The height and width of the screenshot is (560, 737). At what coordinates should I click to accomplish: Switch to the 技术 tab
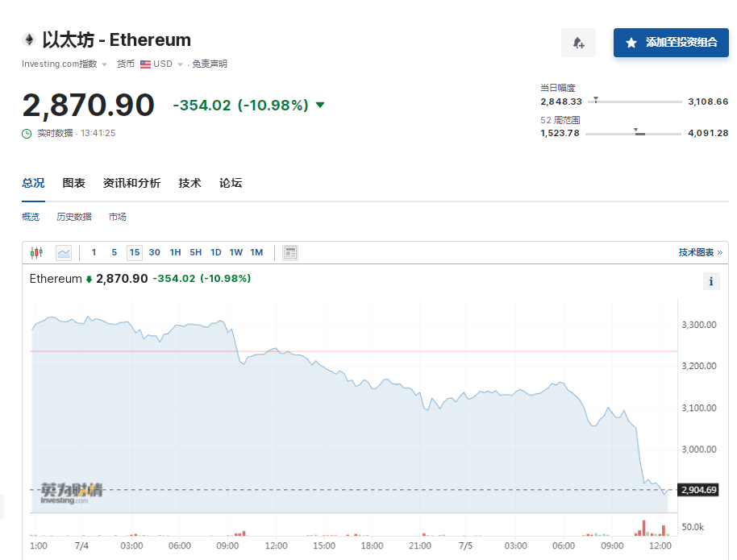pyautogui.click(x=189, y=183)
